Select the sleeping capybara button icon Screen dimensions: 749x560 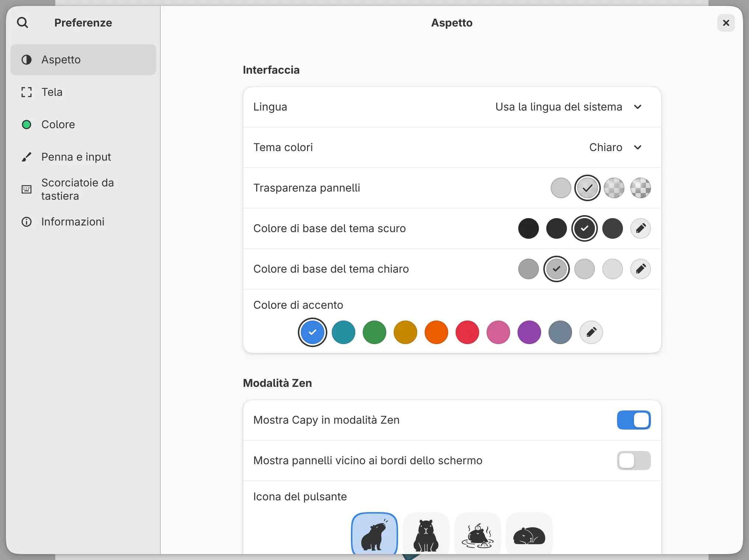click(x=529, y=533)
